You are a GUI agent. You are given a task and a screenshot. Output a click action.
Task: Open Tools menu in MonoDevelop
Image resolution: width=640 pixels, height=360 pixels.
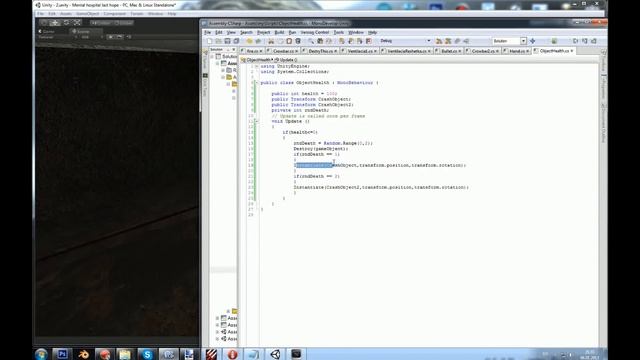(339, 32)
